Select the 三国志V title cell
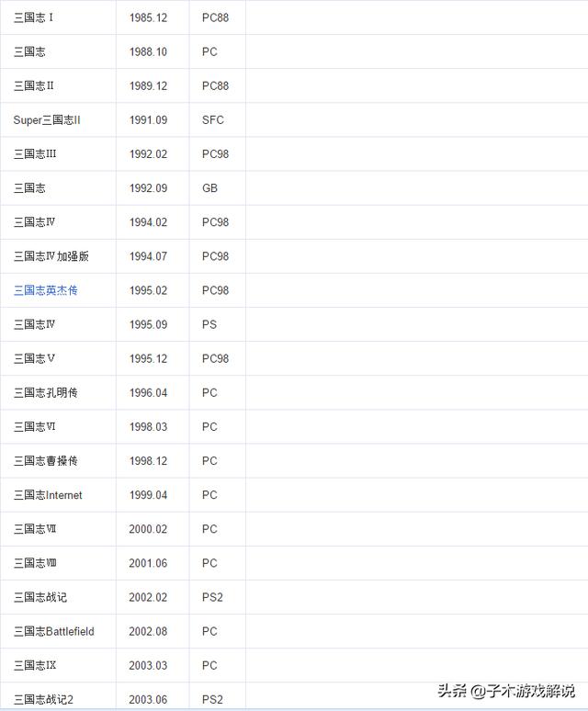 click(34, 358)
